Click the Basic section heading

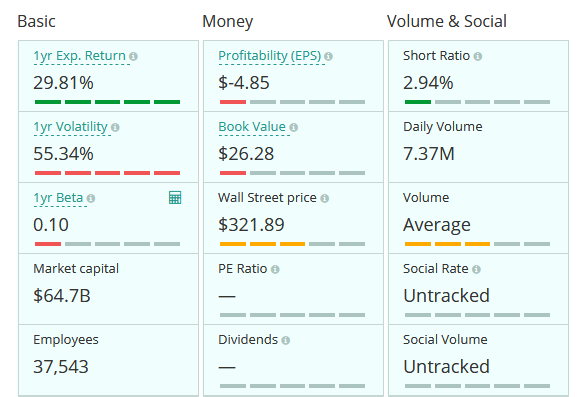pyautogui.click(x=36, y=21)
